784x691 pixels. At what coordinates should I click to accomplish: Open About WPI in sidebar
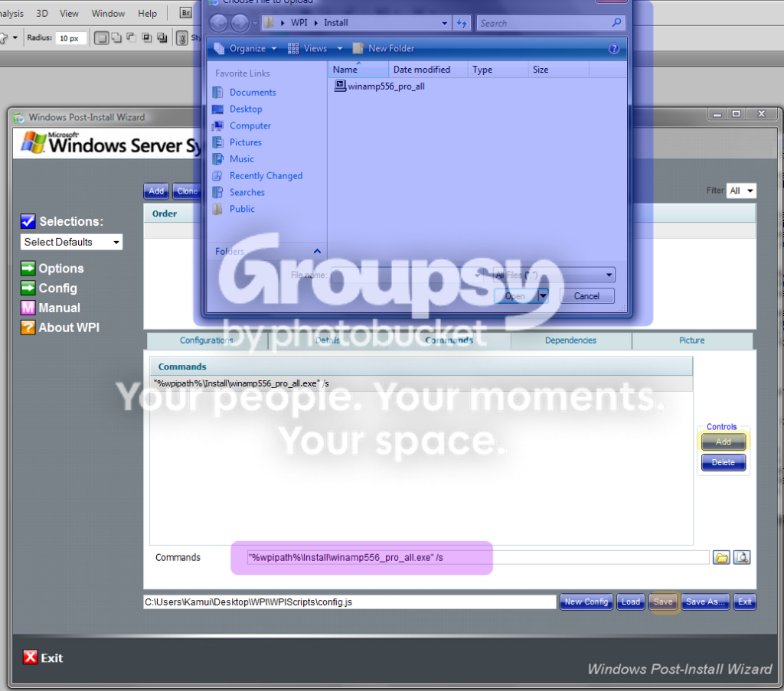60,328
